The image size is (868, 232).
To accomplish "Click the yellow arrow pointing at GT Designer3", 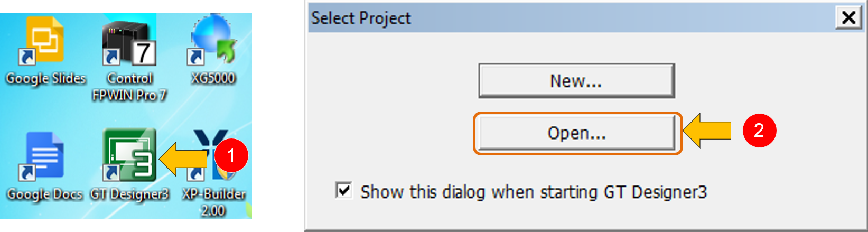I will pyautogui.click(x=183, y=159).
